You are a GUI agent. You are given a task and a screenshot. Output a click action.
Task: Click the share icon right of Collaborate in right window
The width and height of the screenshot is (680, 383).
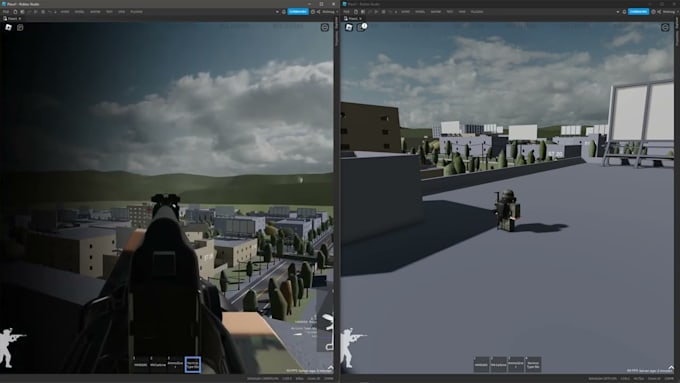click(x=659, y=12)
